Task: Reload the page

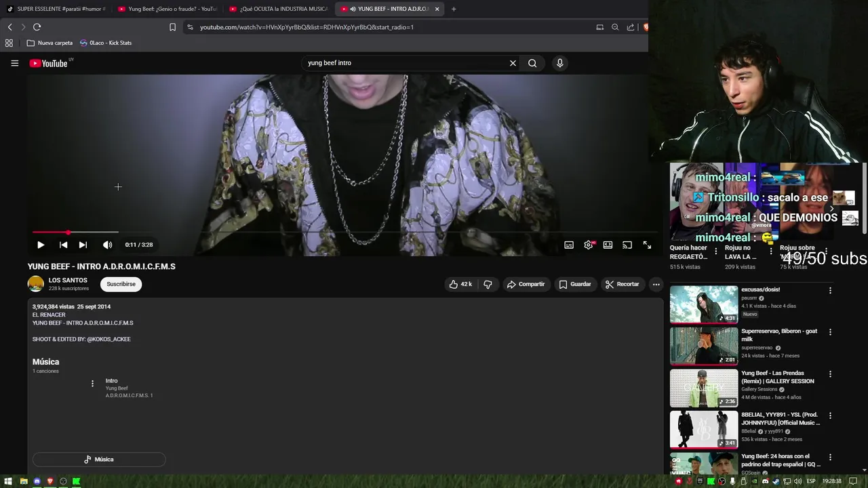Action: tap(37, 27)
